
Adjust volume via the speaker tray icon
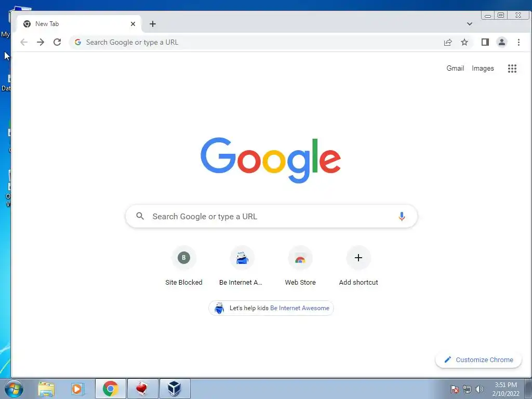[x=479, y=389]
